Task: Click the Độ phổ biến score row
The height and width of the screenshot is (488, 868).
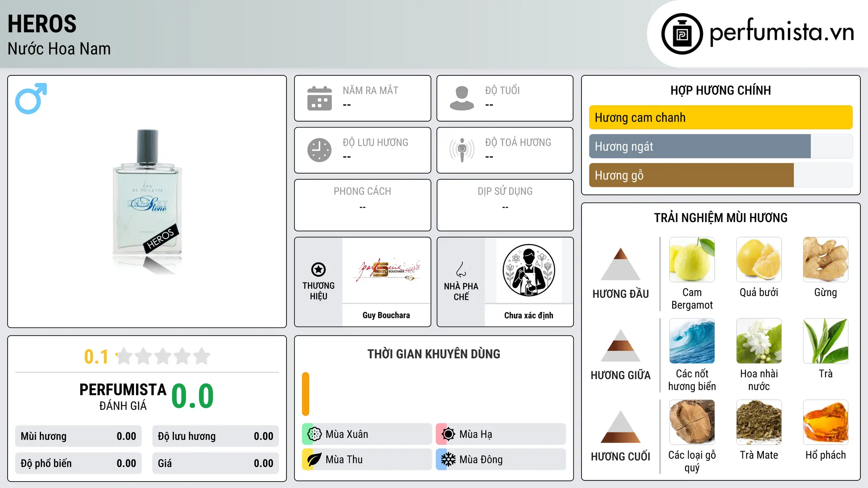Action: click(x=78, y=463)
